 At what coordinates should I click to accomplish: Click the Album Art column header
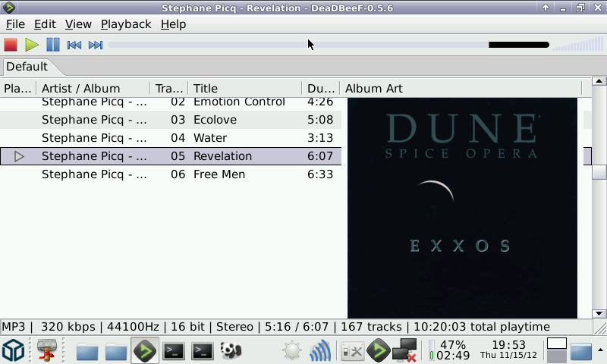tap(461, 89)
